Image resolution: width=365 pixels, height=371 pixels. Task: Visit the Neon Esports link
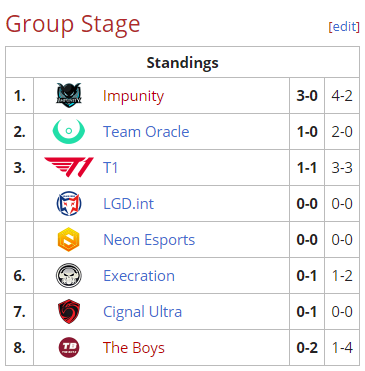tap(149, 240)
